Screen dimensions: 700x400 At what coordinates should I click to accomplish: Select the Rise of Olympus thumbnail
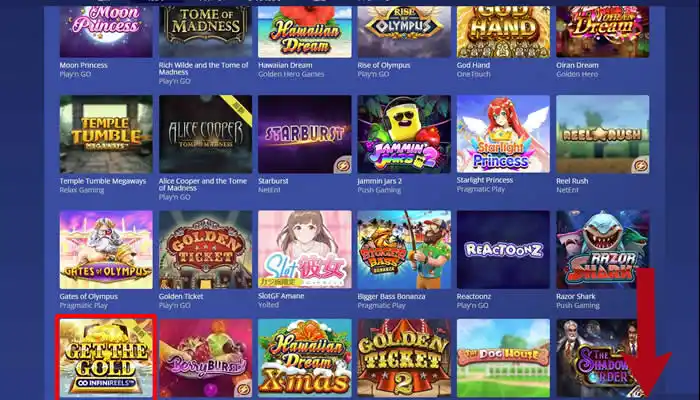404,32
